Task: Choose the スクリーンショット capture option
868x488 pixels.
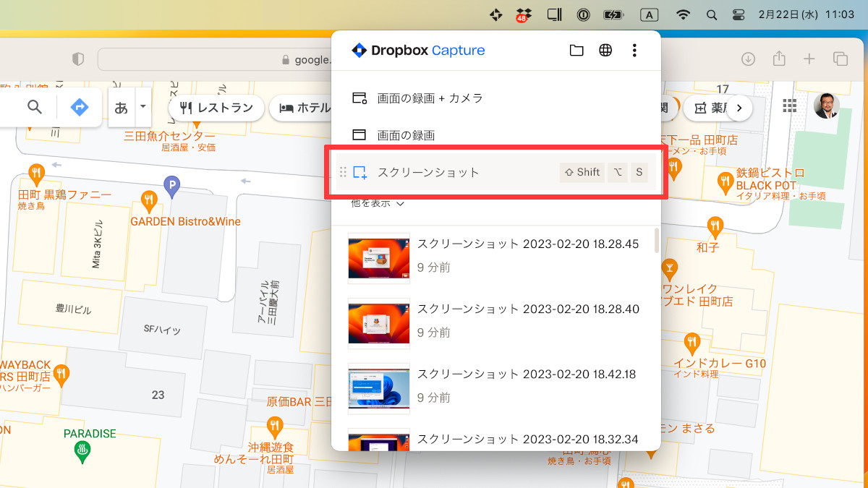Action: (496, 172)
